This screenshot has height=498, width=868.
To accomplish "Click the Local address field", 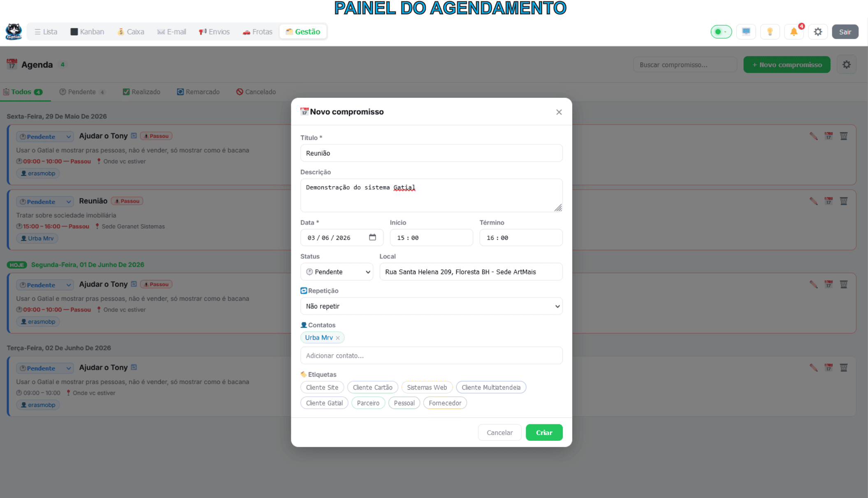I will click(471, 272).
